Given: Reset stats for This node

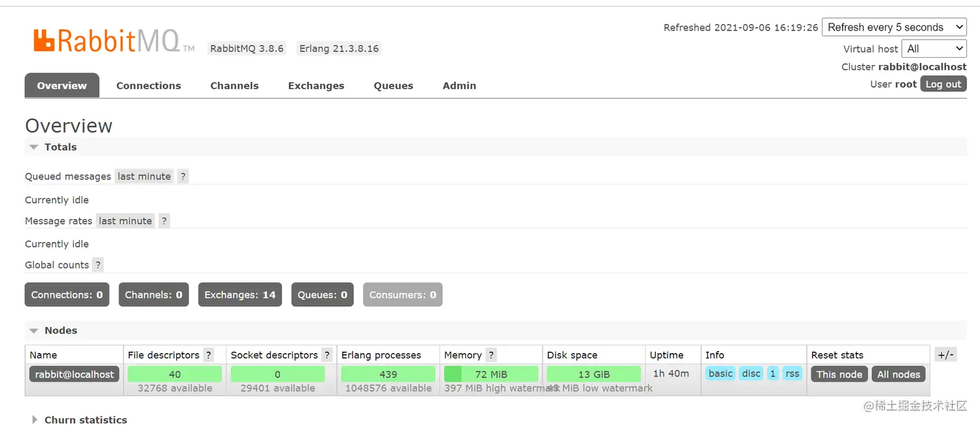Looking at the screenshot, I should 839,374.
